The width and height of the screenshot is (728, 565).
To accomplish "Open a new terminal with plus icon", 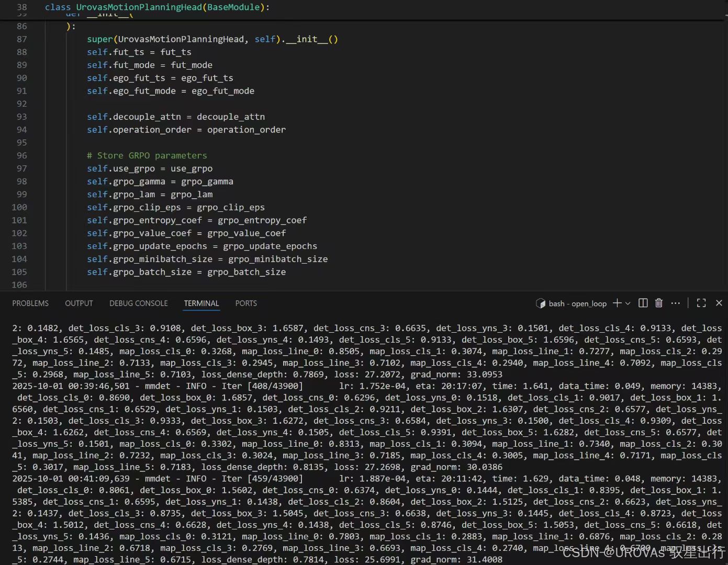I will (x=617, y=303).
